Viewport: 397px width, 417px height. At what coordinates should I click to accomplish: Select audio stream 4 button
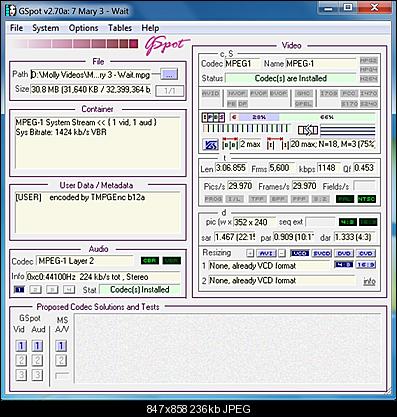tap(69, 289)
